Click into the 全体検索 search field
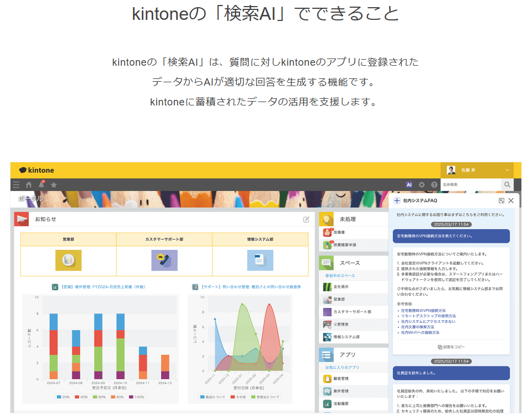528x420 pixels. (x=471, y=184)
